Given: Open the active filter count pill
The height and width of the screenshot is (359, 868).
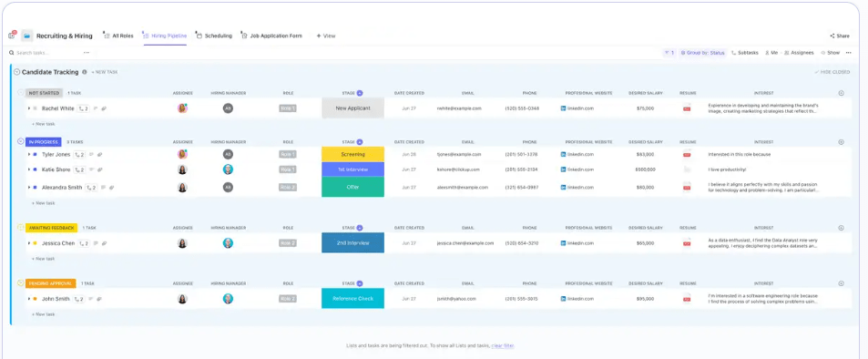Looking at the screenshot, I should click(x=669, y=53).
